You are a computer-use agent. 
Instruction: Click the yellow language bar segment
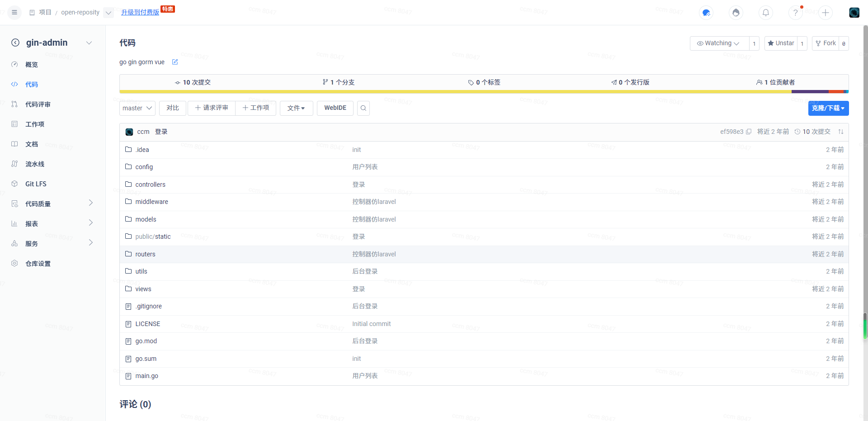(452, 92)
